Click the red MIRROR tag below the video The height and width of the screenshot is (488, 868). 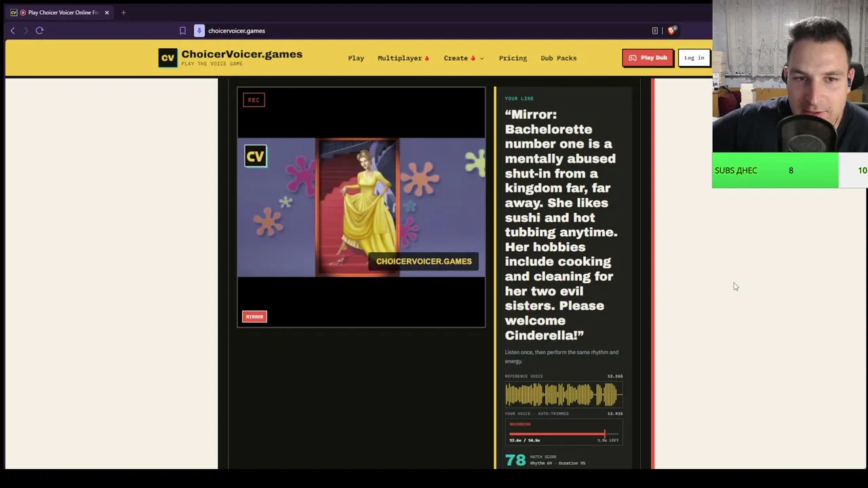[x=254, y=317]
